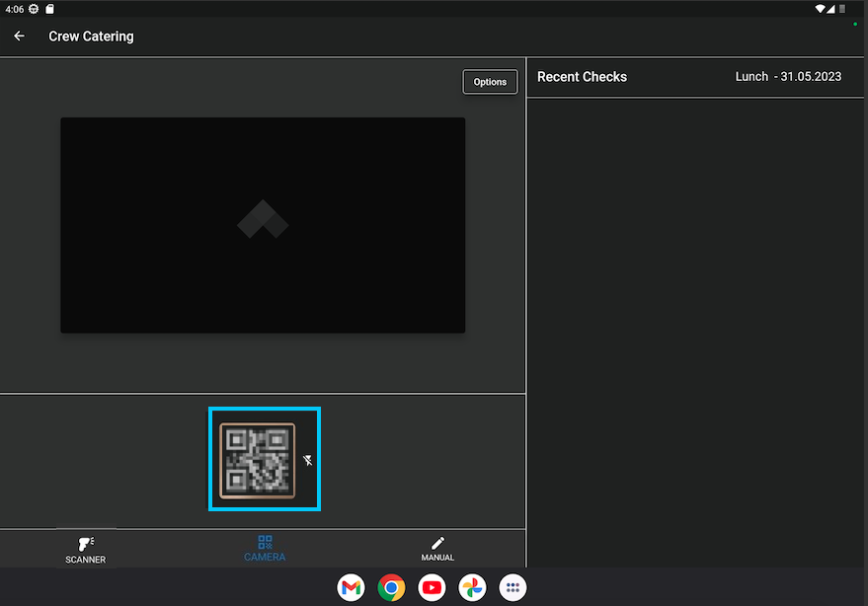
Task: Switch to the Manual entry tab
Action: (437, 549)
